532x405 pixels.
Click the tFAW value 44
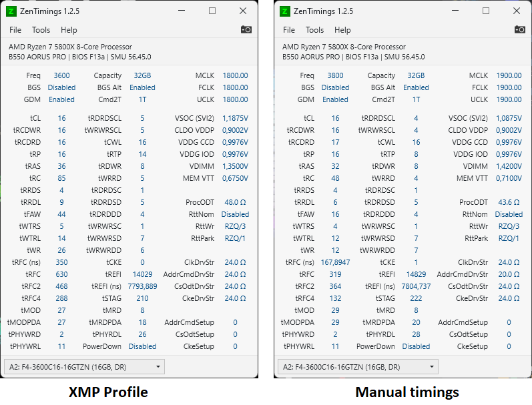click(x=62, y=214)
